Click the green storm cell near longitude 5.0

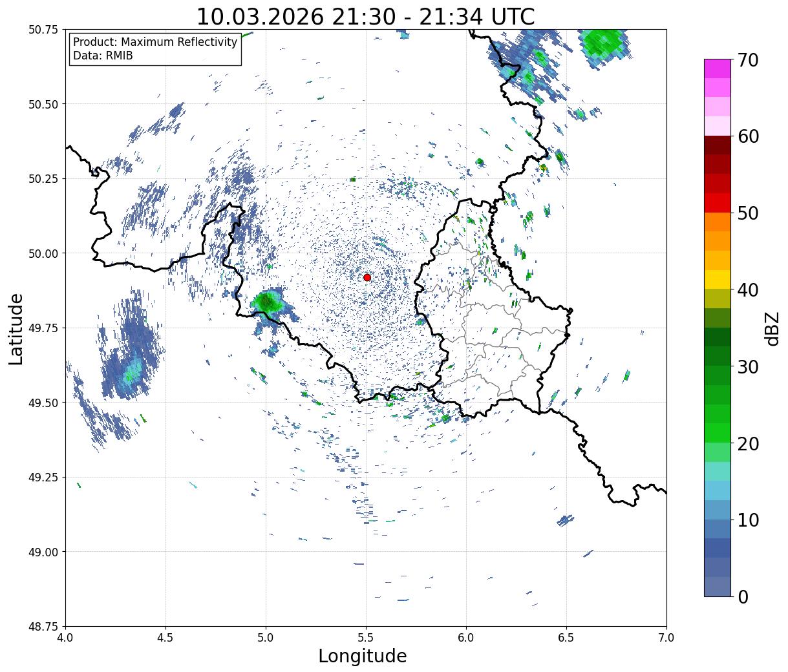pyautogui.click(x=268, y=302)
